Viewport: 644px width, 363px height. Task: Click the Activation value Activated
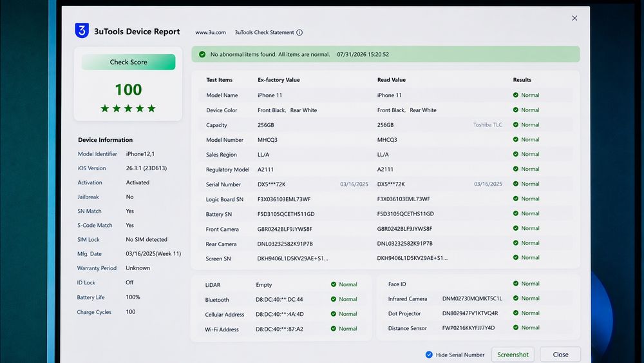click(x=138, y=182)
